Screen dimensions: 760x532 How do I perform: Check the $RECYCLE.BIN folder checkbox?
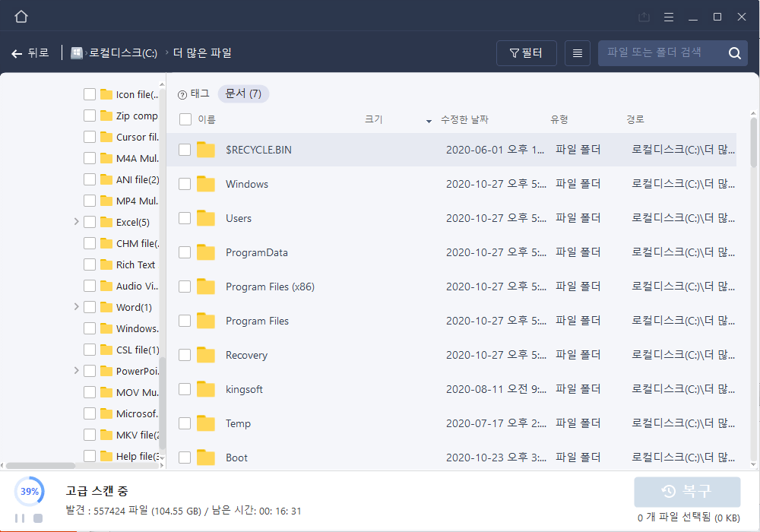coord(185,150)
